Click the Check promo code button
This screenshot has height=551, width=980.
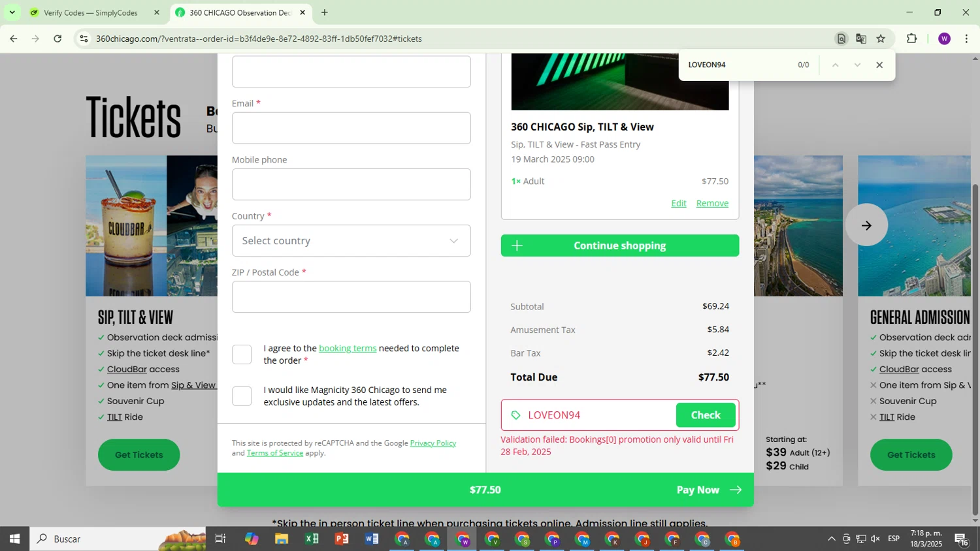point(706,415)
